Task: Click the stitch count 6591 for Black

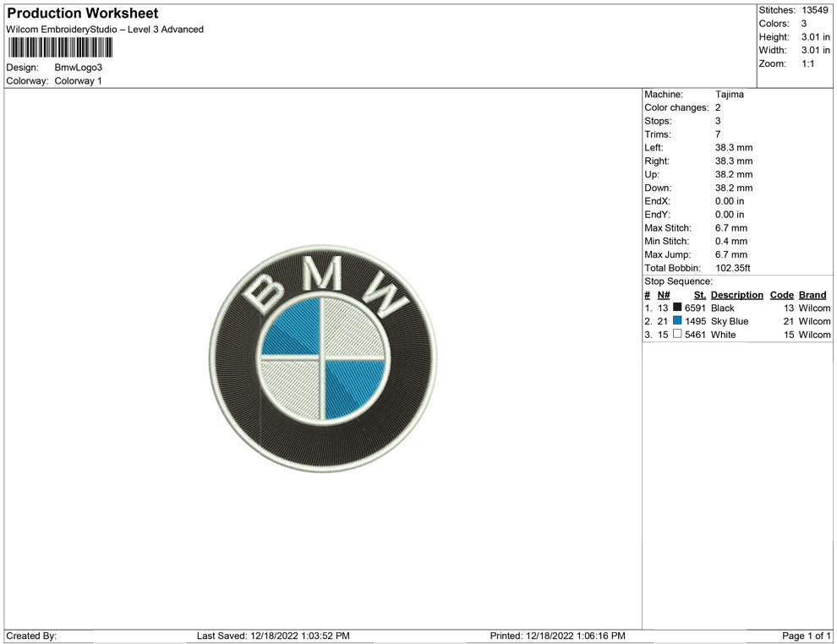Action: point(695,308)
